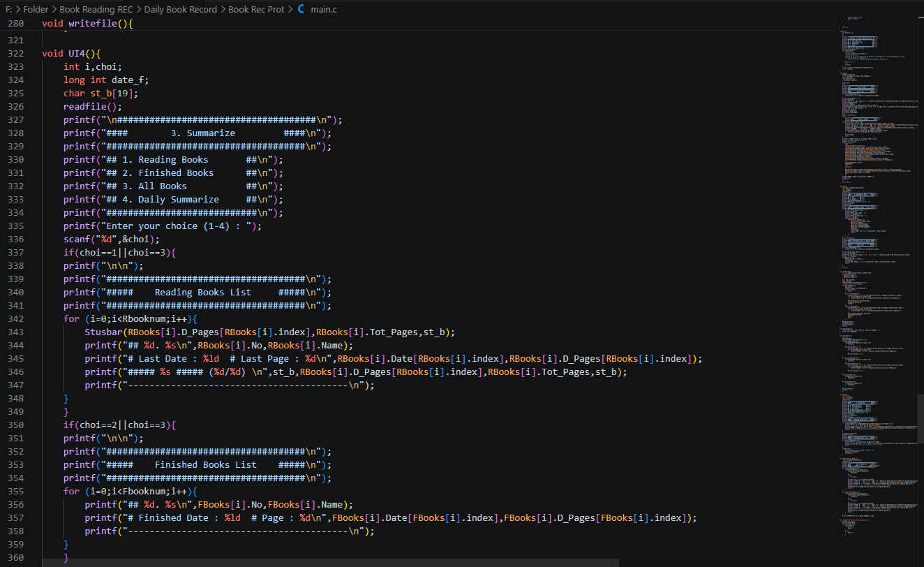Click the "if(choi==2||choi==3){" condition
This screenshot has height=567, width=924.
pyautogui.click(x=120, y=425)
